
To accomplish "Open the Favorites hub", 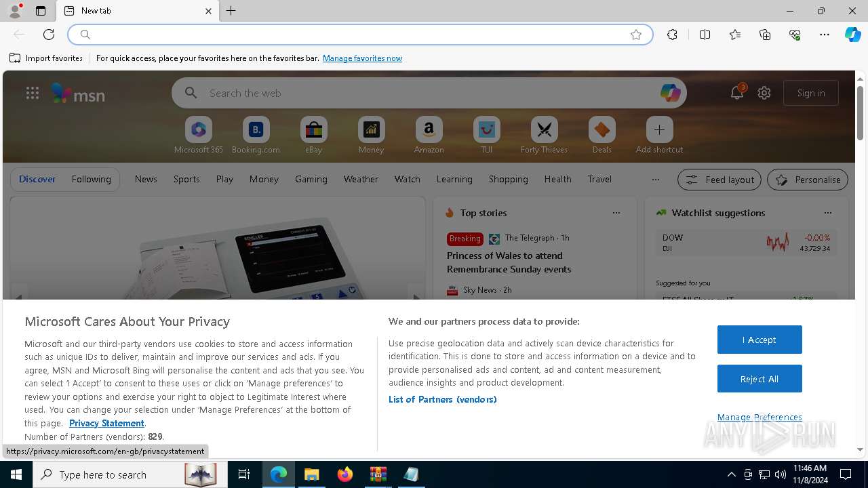I will [735, 35].
